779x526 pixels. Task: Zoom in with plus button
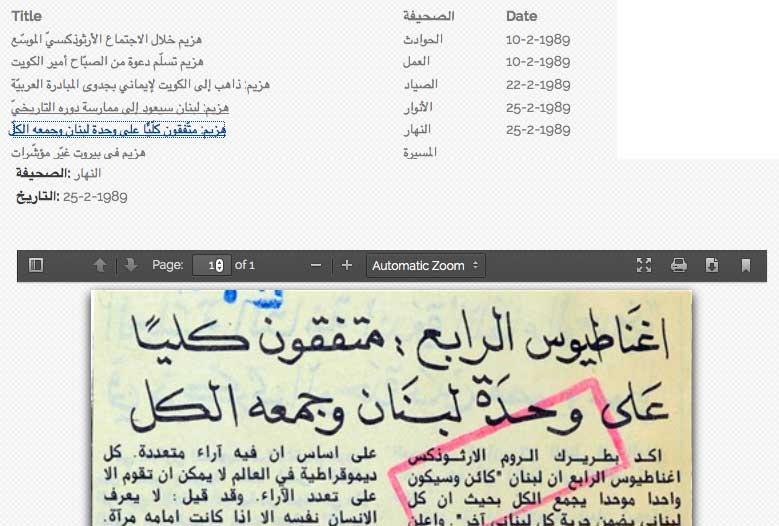tap(347, 265)
